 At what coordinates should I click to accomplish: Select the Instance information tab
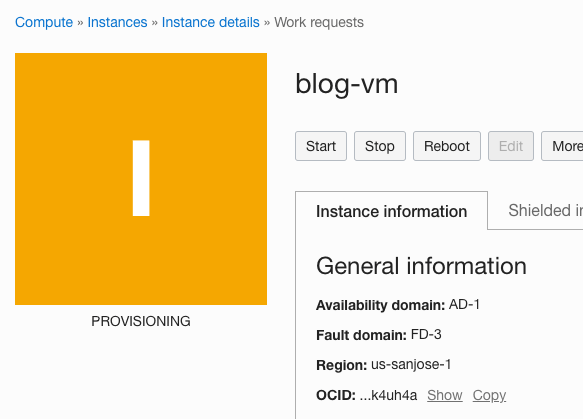click(x=392, y=211)
